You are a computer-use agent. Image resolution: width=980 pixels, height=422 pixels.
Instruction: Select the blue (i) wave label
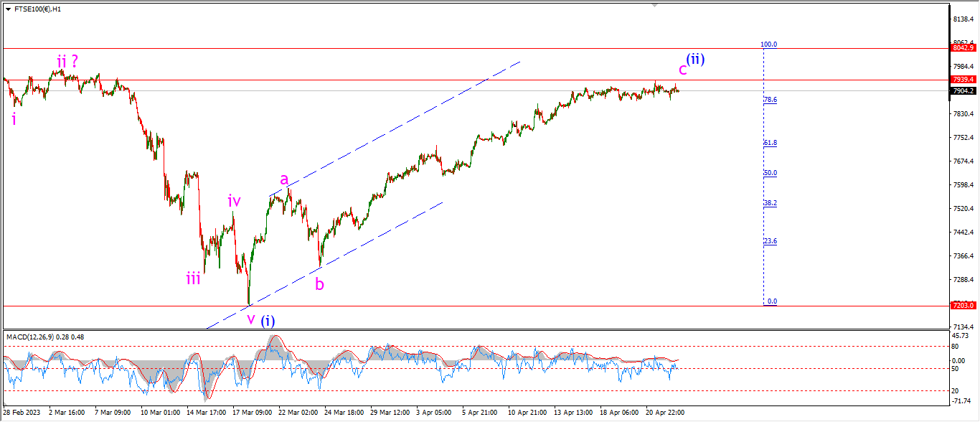[x=267, y=320]
